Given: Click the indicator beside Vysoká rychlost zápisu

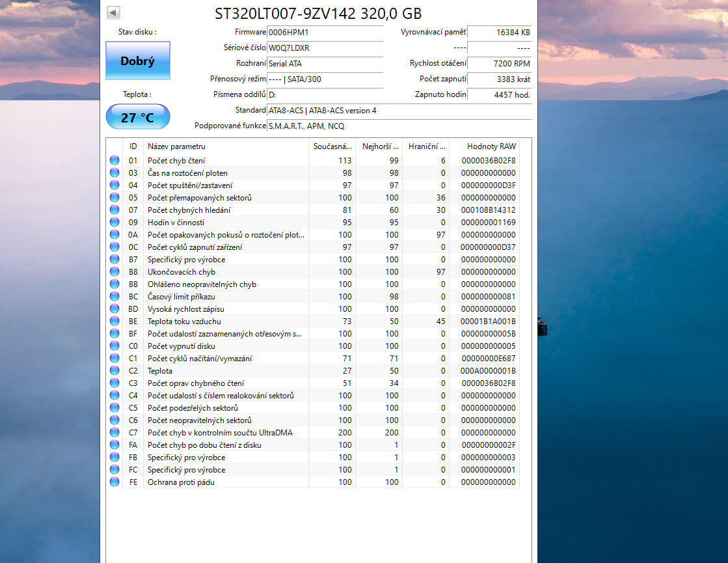Looking at the screenshot, I should [114, 309].
